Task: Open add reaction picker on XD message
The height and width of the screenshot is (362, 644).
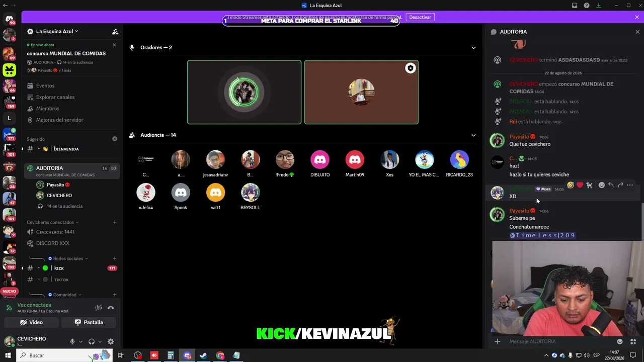Action: pos(601,185)
